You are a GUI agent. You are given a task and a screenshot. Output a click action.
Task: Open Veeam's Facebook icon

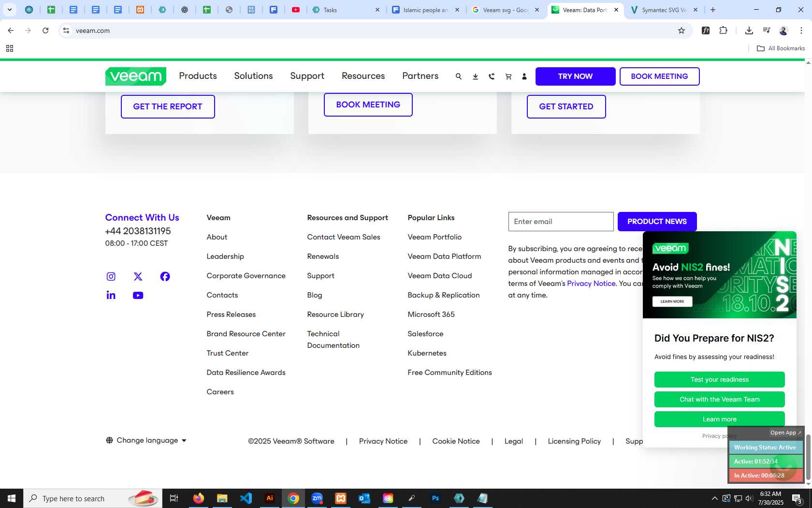[x=165, y=276]
